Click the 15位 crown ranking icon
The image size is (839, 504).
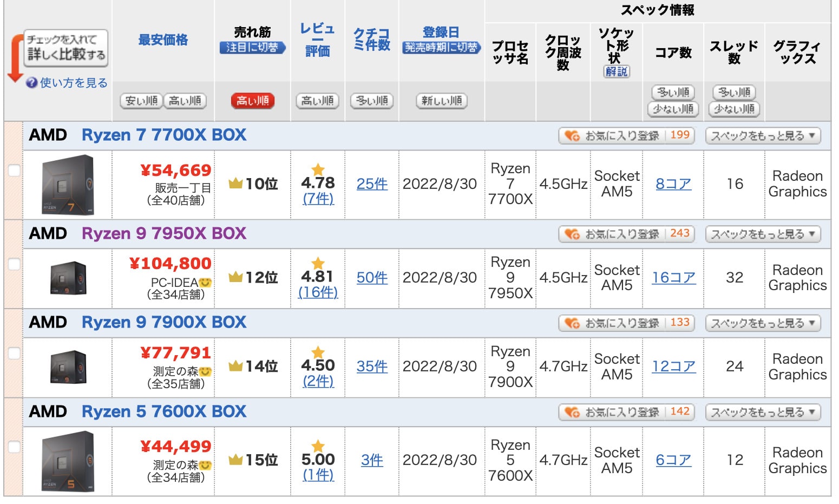point(235,460)
